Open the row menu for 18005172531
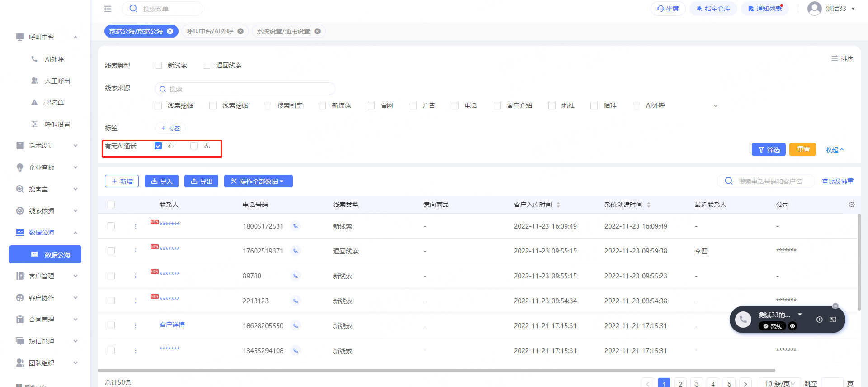The height and width of the screenshot is (387, 868). click(x=136, y=226)
